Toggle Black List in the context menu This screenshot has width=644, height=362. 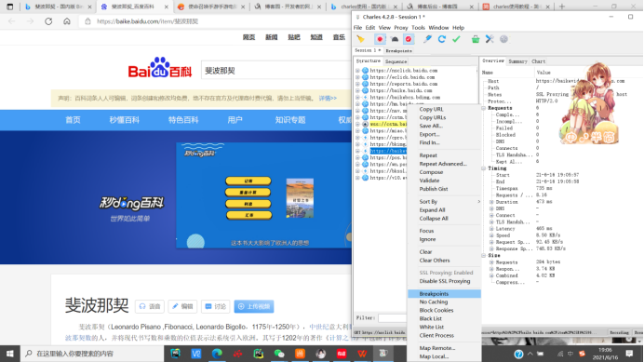431,319
